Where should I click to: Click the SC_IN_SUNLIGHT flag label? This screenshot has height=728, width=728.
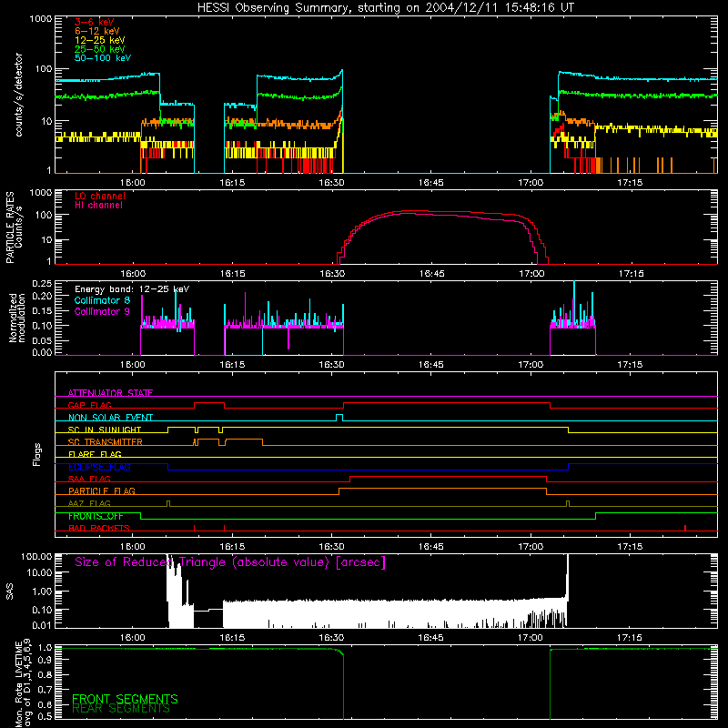105,430
